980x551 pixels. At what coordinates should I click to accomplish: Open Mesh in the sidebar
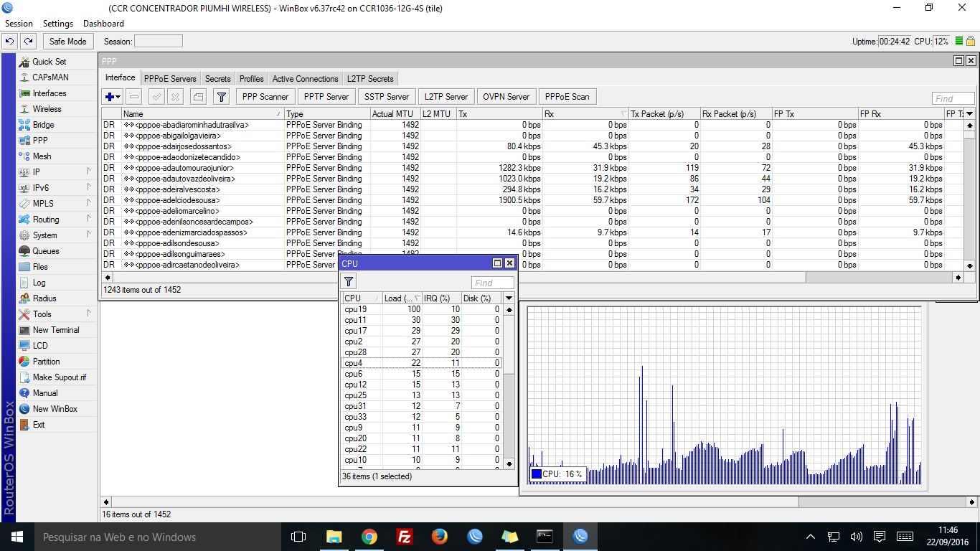coord(42,156)
